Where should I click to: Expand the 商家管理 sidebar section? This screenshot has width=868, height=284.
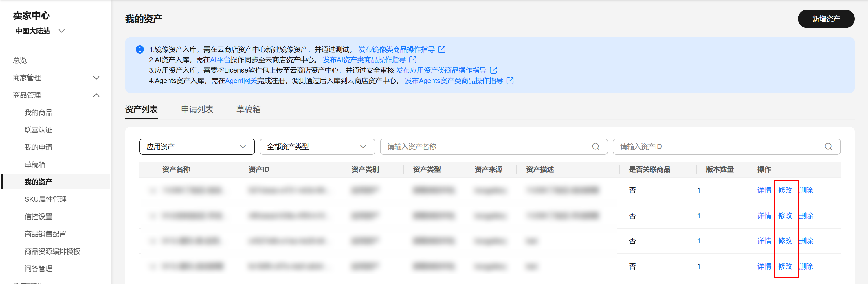[x=96, y=78]
